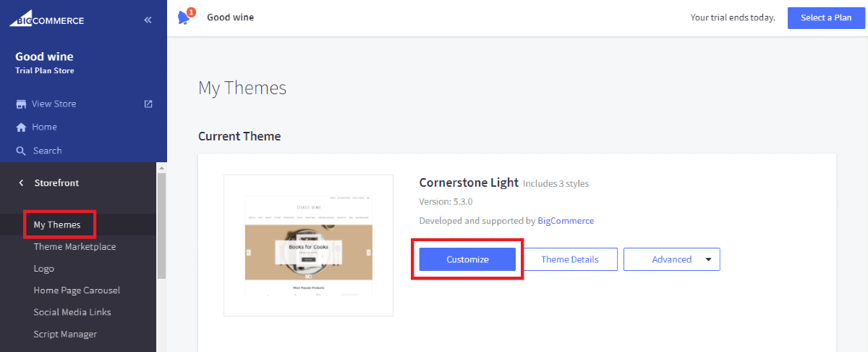Click the View Store storefront icon
The width and height of the screenshot is (868, 352).
[x=21, y=104]
